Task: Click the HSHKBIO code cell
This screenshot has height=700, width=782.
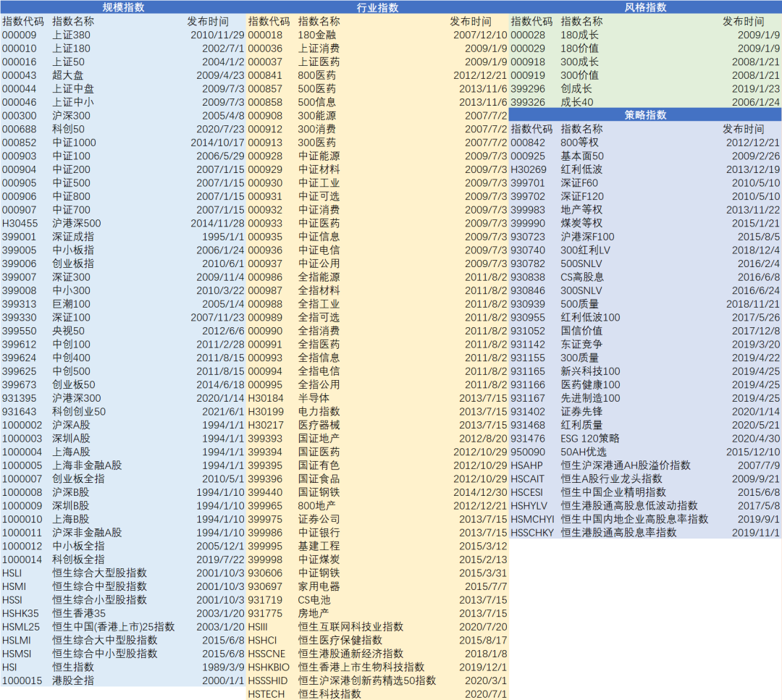Action: [x=269, y=667]
